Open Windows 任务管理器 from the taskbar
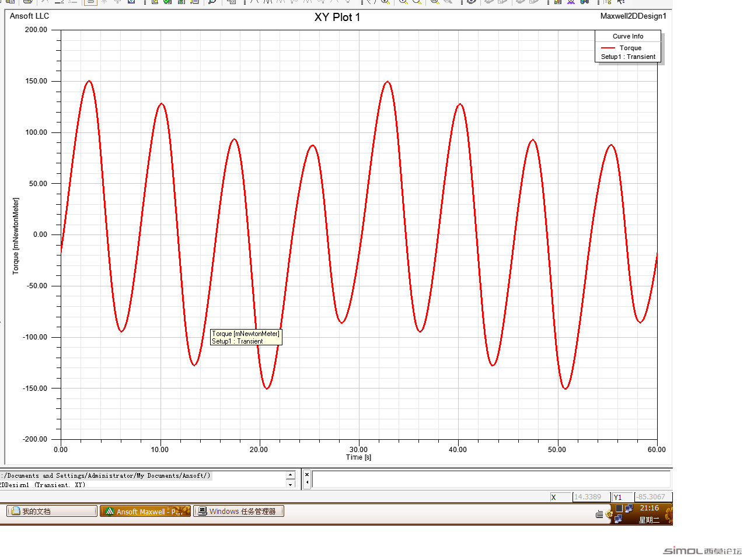 click(x=239, y=511)
